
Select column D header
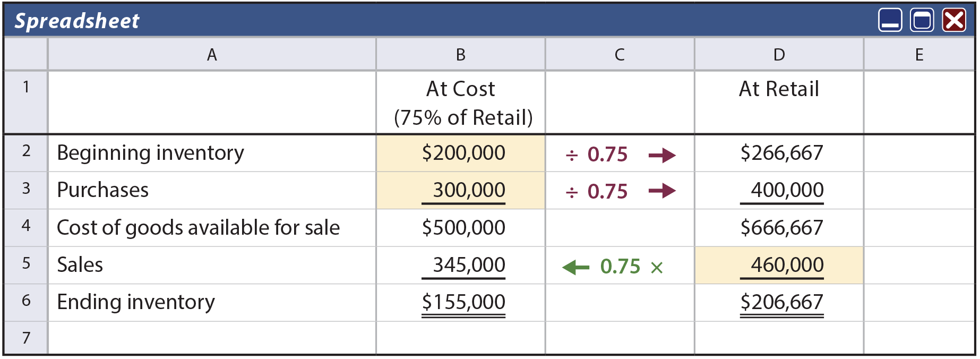click(779, 54)
